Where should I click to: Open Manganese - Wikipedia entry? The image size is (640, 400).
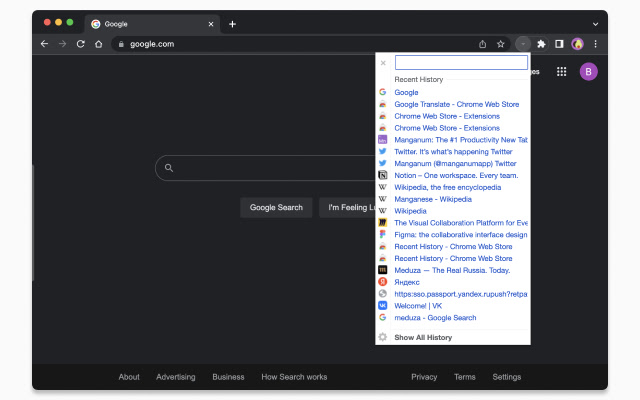click(433, 199)
